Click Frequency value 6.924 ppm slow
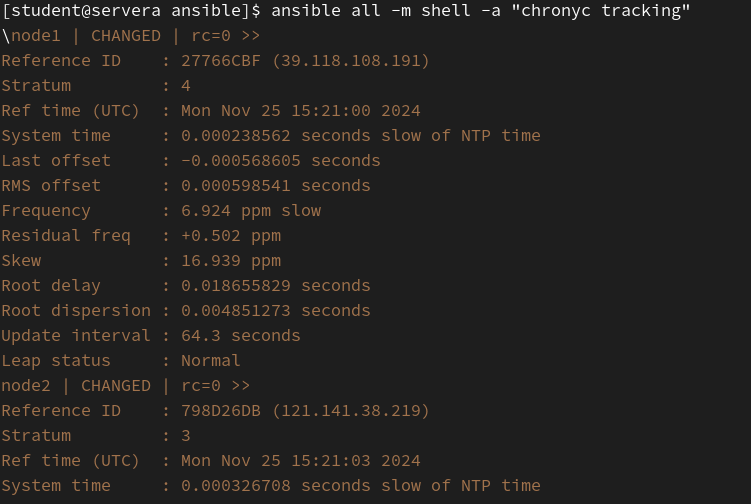The width and height of the screenshot is (751, 504). click(251, 211)
